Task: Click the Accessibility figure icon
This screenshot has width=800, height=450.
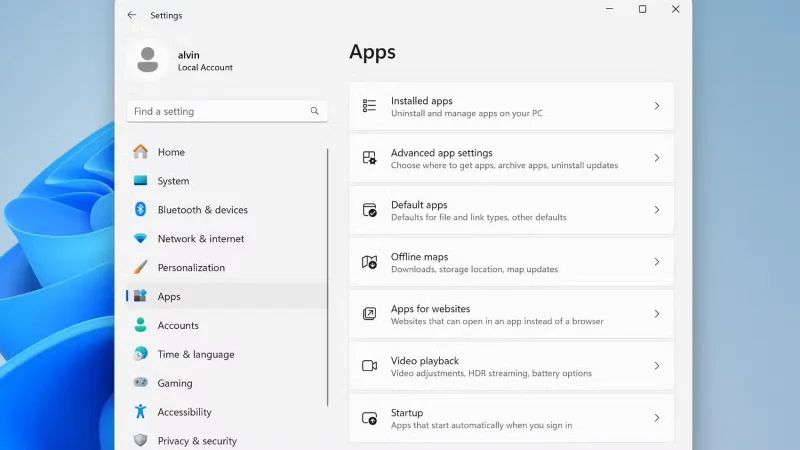Action: [x=141, y=412]
